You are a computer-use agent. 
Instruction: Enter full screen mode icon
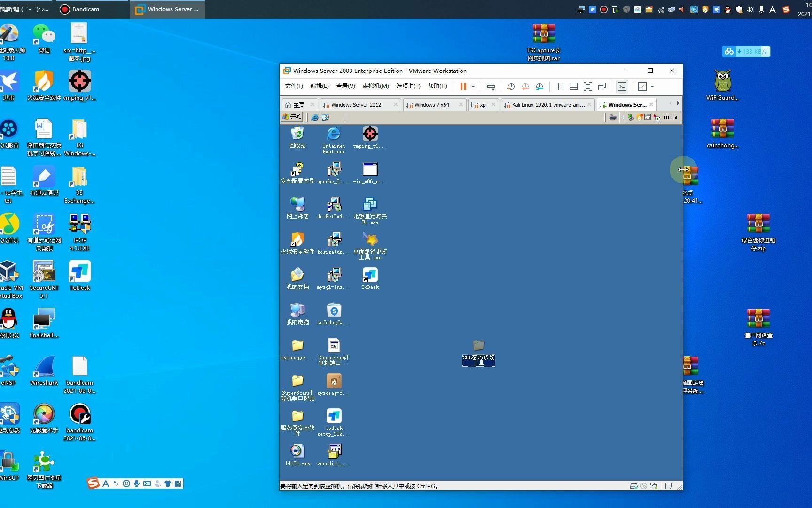click(588, 87)
